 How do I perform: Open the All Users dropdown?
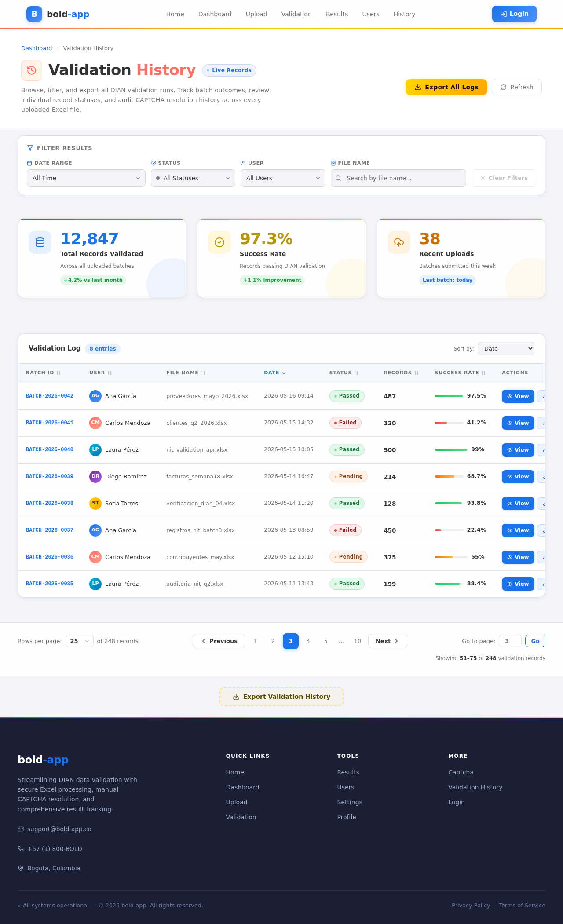pyautogui.click(x=283, y=178)
